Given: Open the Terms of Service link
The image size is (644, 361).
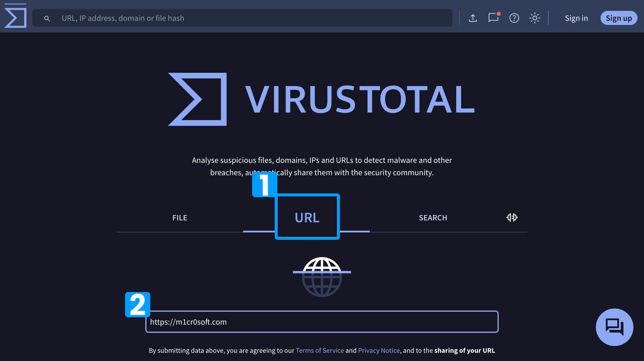Looking at the screenshot, I should click(320, 351).
